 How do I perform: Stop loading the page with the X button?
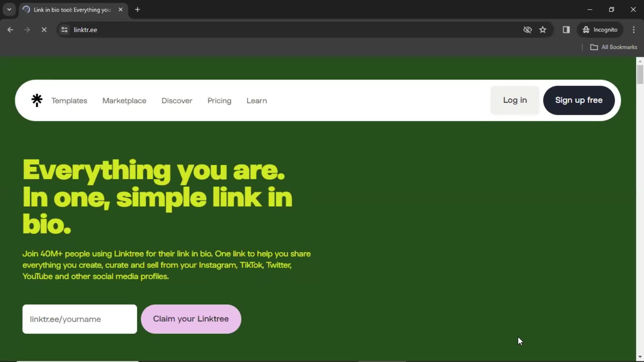(44, 30)
